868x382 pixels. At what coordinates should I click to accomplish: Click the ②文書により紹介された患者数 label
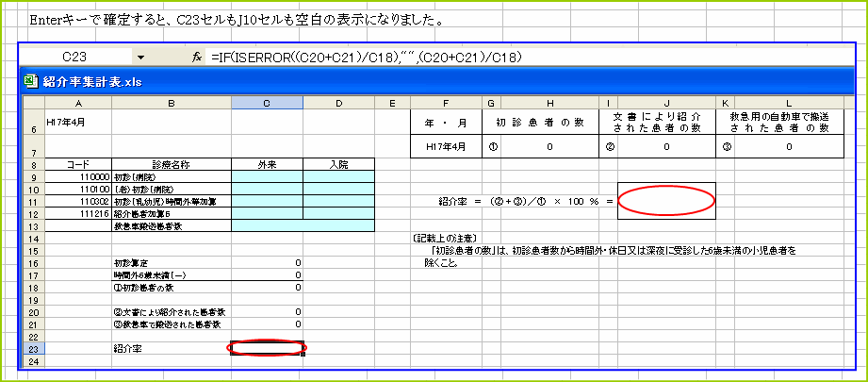[x=172, y=311]
